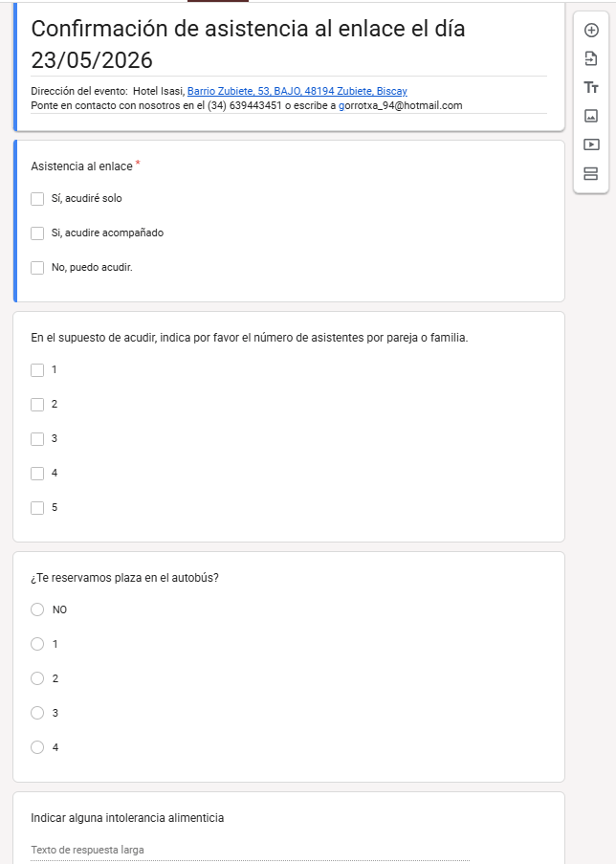Viewport: 616px width, 864px height.
Task: Select the 'No, puedo acudir.' checkbox
Action: [x=37, y=268]
